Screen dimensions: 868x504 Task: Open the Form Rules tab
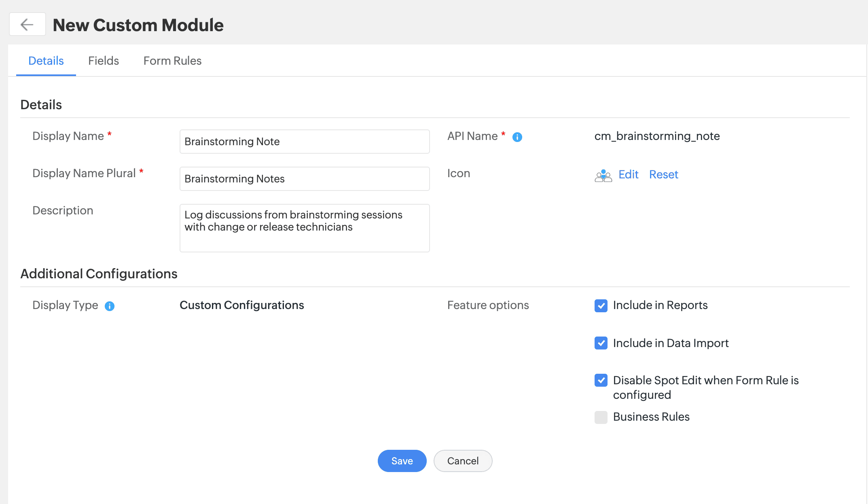(x=172, y=61)
